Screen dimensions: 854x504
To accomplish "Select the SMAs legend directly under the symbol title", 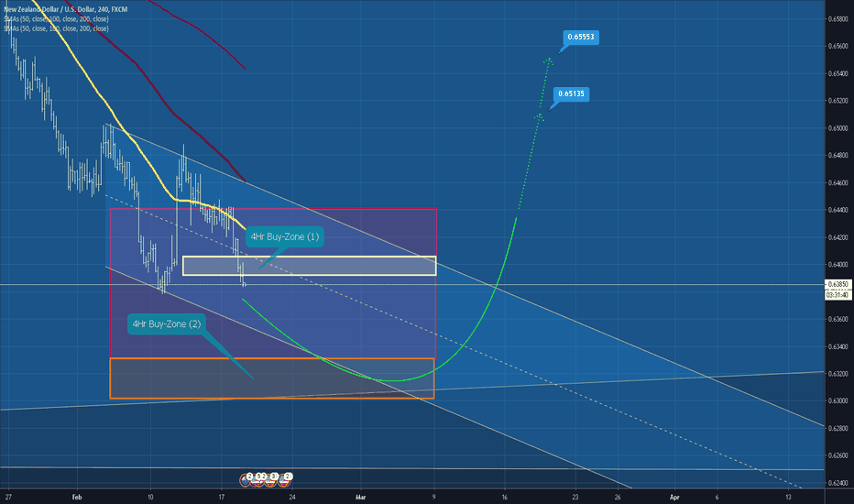I will [56, 19].
